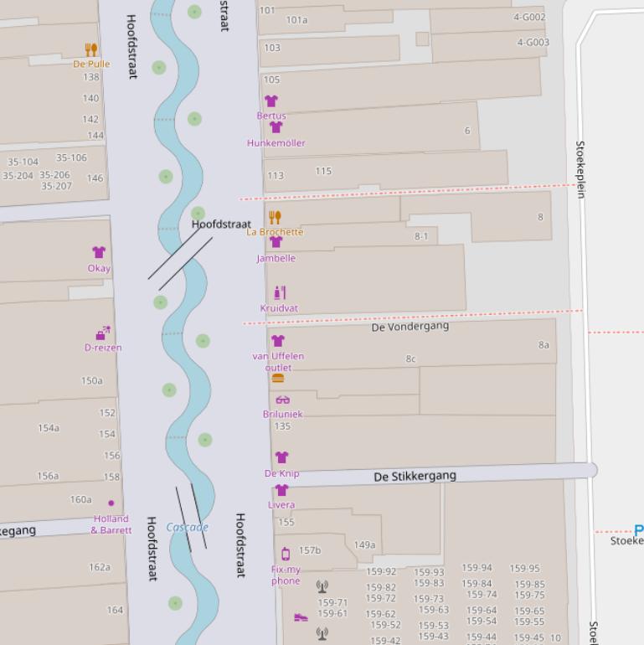Image resolution: width=644 pixels, height=645 pixels.
Task: Click the Cascade water feature label
Action: (187, 528)
